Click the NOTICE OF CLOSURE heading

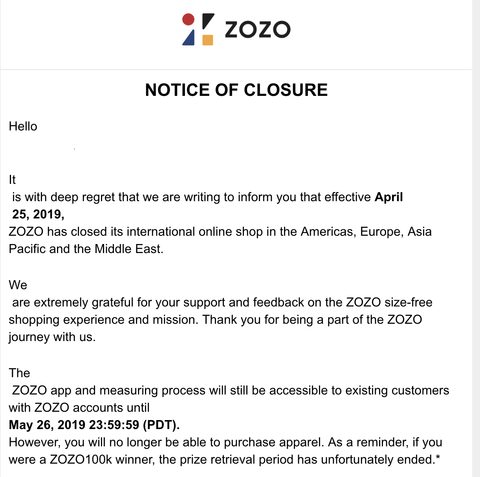pyautogui.click(x=236, y=90)
